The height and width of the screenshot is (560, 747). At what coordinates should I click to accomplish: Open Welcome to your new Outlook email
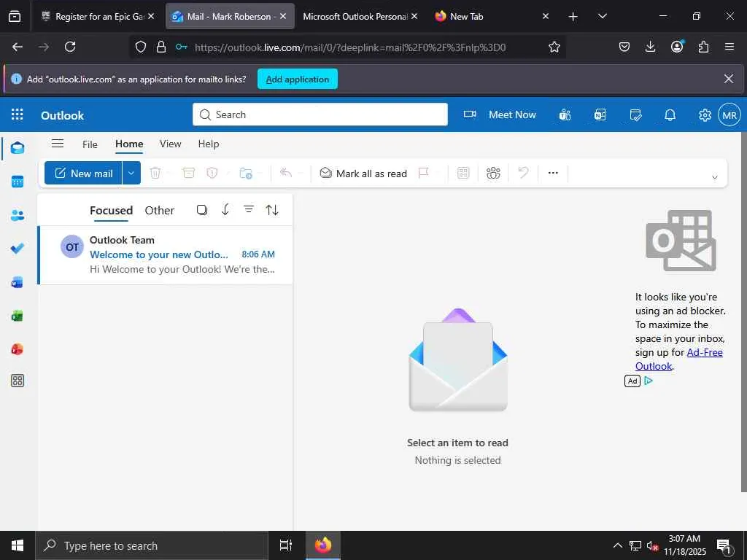tap(166, 254)
